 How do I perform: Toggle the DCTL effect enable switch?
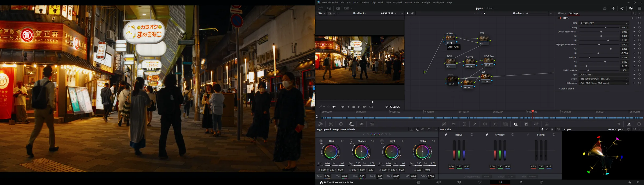[x=560, y=18]
